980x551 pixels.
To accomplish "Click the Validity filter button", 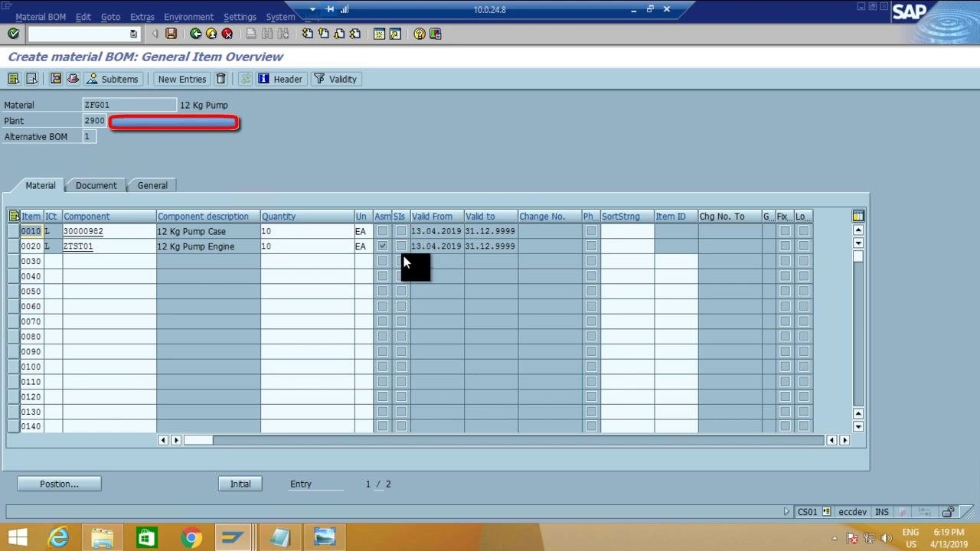I will click(x=335, y=79).
